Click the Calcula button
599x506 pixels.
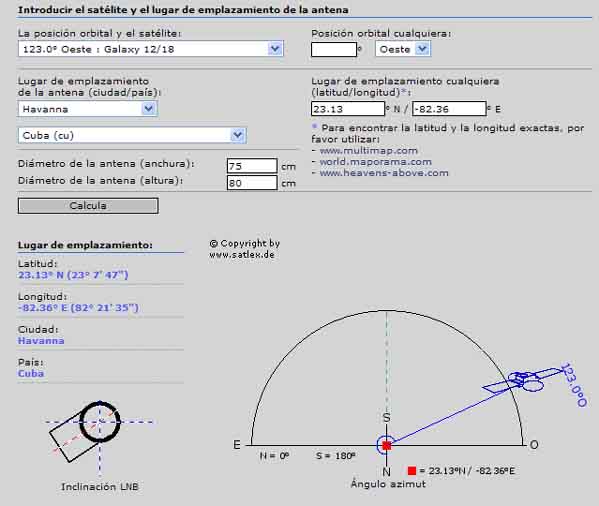[x=88, y=205]
